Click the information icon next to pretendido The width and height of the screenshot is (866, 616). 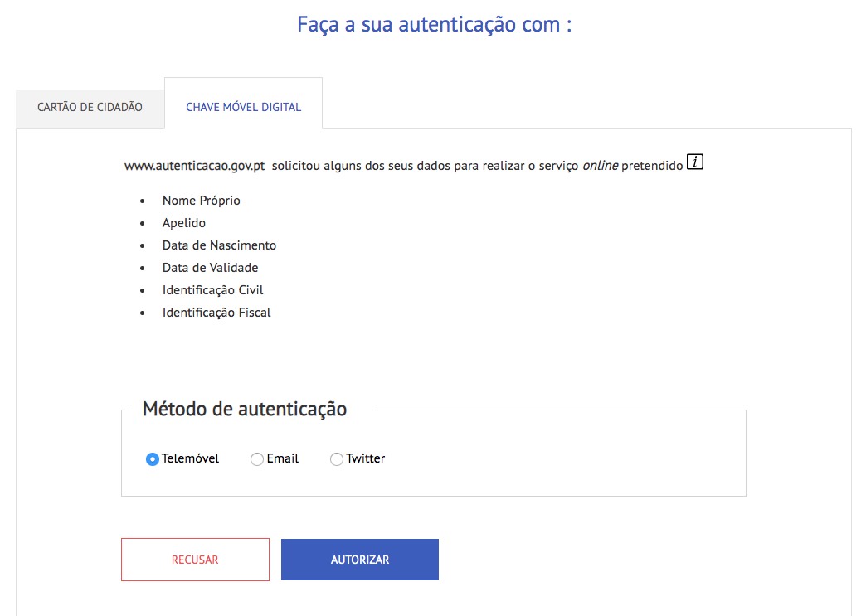(695, 162)
